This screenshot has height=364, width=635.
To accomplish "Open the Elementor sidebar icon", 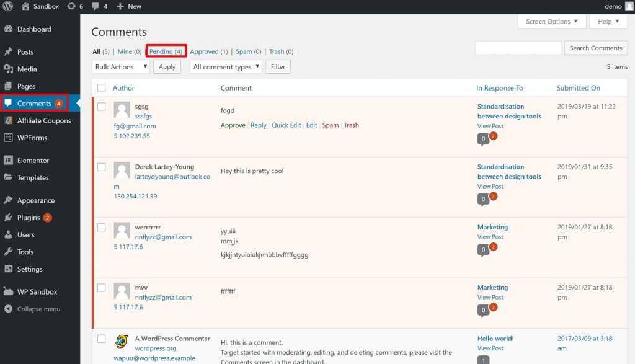I will point(10,160).
